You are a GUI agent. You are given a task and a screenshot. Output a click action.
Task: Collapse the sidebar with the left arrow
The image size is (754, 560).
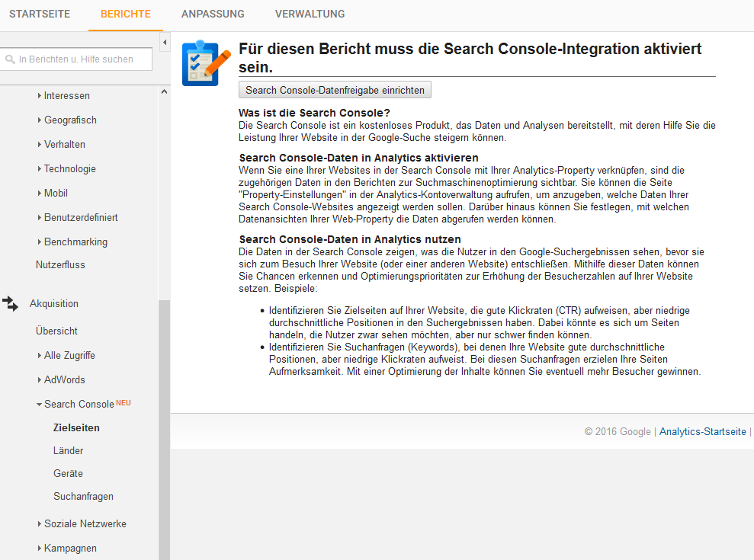pyautogui.click(x=165, y=43)
